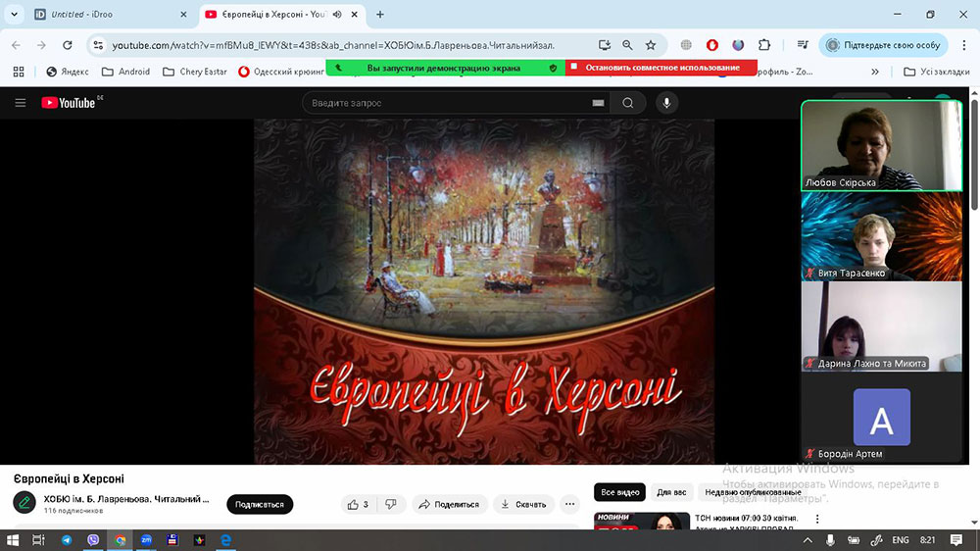The width and height of the screenshot is (980, 551).
Task: Open the Windows Start menu
Action: pyautogui.click(x=13, y=540)
